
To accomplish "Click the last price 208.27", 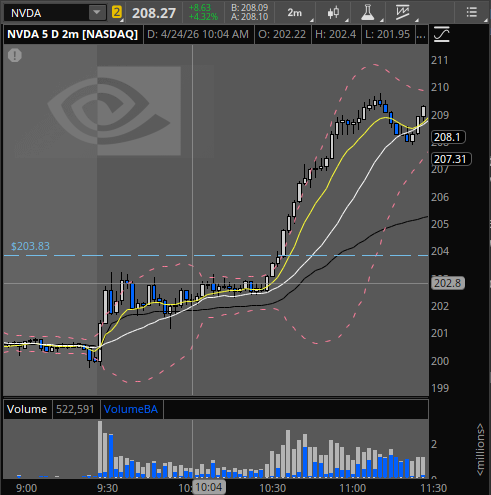I will (154, 13).
